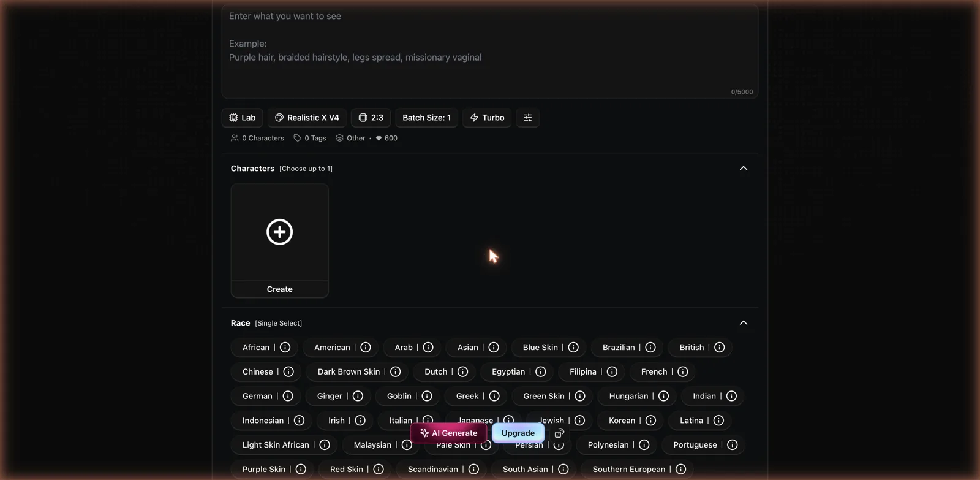Select the Goblin race tag
980x480 pixels.
click(x=399, y=397)
